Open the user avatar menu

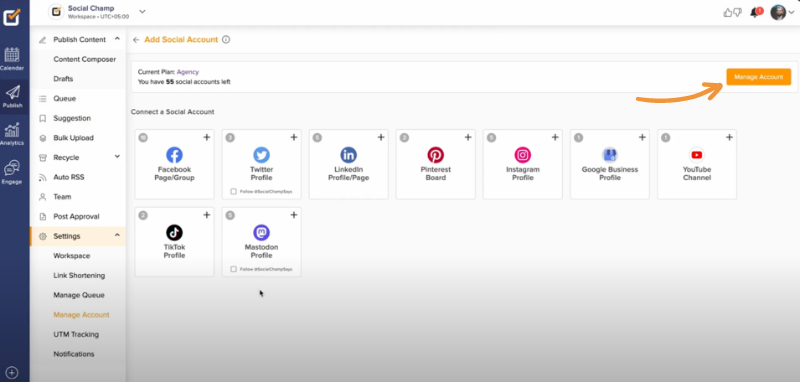782,12
